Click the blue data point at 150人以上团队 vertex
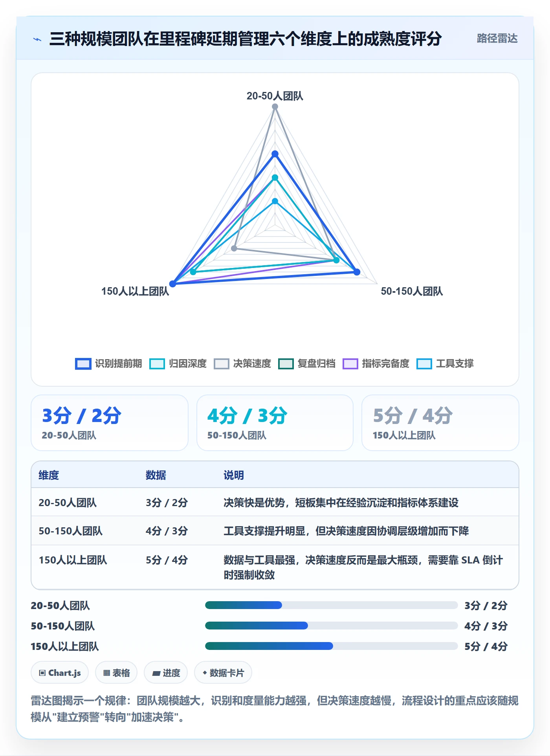 [172, 284]
